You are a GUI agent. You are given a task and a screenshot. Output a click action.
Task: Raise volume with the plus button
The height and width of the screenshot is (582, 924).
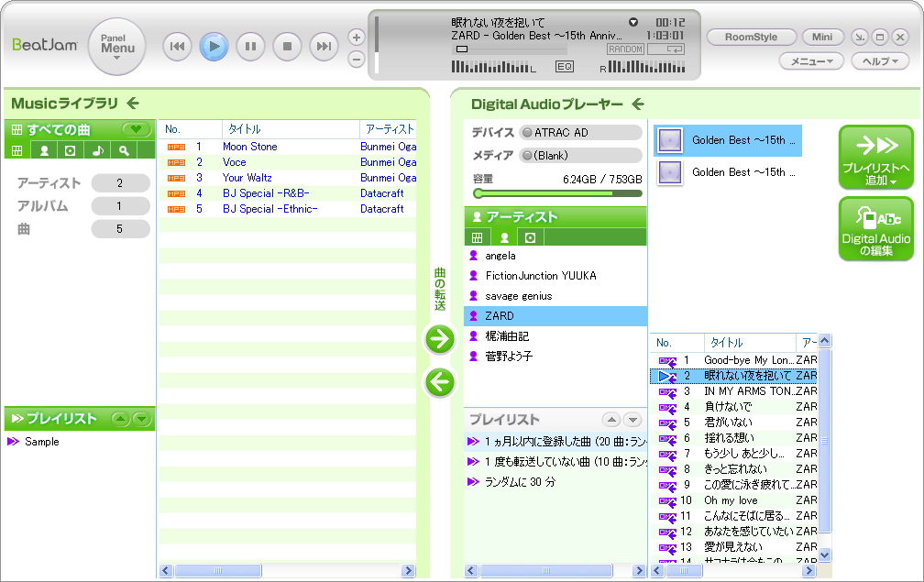356,37
